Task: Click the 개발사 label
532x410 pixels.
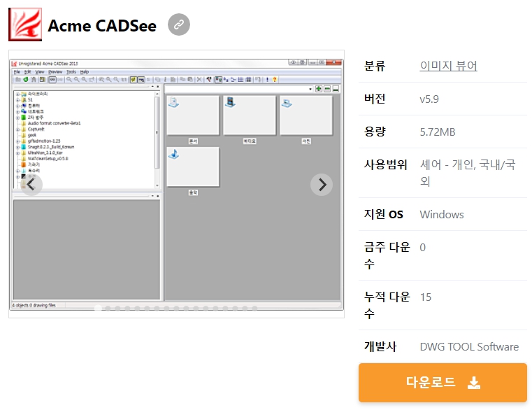Action: click(380, 346)
